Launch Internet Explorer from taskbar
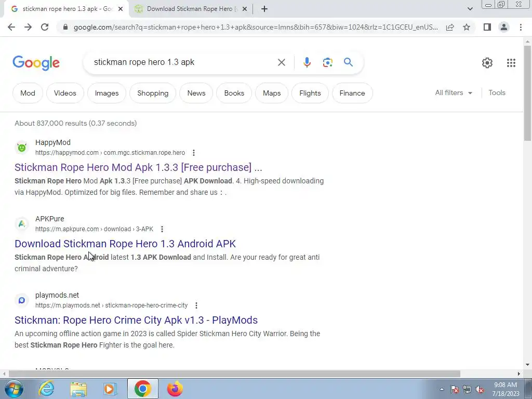Viewport: 532px width, 399px height. (46, 389)
